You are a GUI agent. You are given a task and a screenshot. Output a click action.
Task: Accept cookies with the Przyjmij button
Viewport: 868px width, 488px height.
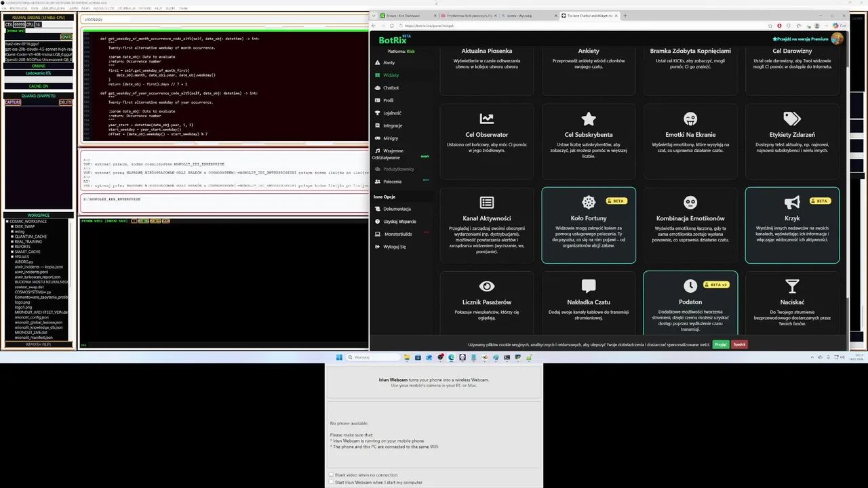pos(721,344)
